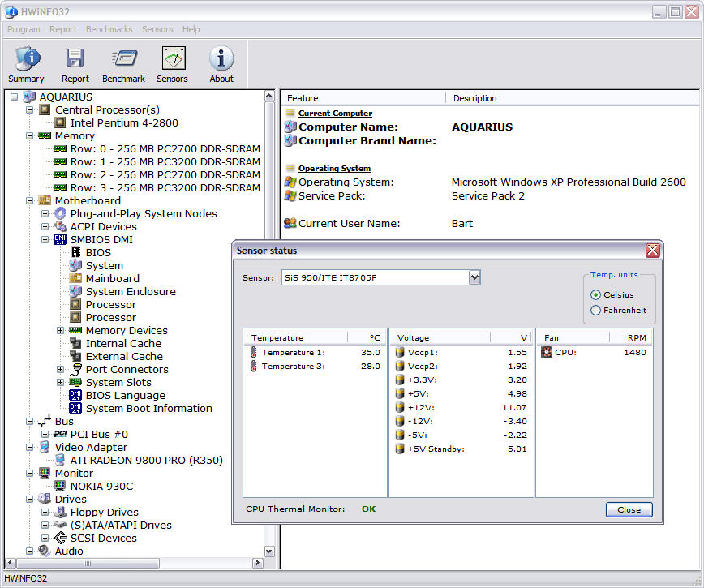This screenshot has width=704, height=588.
Task: Click the Close button in Sensor status
Action: 629,509
